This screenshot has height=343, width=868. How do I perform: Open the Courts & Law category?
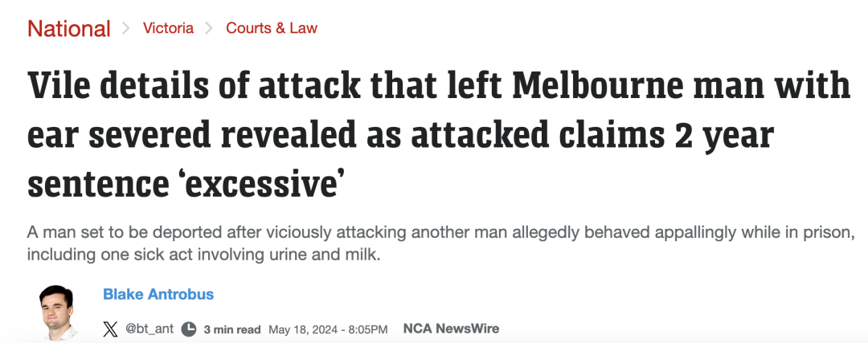[272, 28]
